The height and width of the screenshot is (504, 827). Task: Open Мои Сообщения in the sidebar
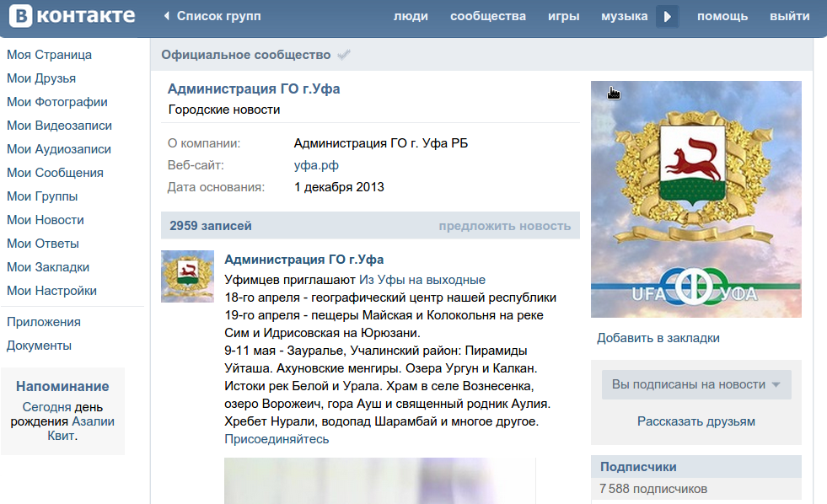tap(55, 173)
